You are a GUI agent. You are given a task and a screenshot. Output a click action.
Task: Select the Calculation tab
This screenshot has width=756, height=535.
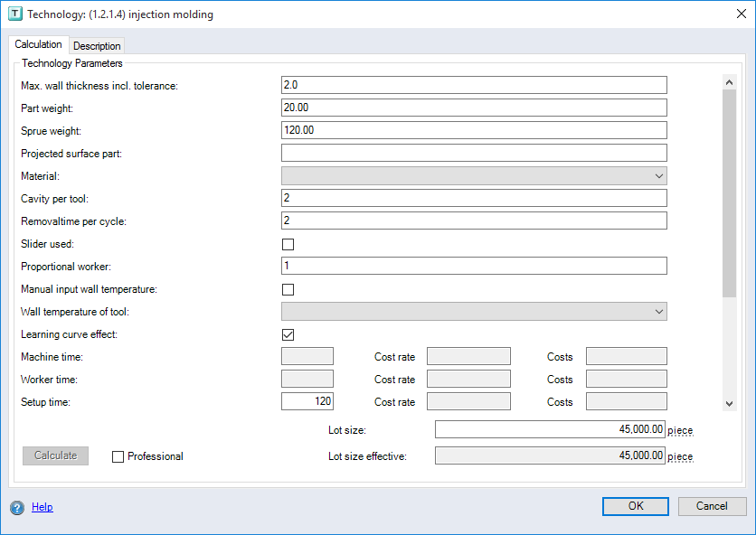pos(38,44)
